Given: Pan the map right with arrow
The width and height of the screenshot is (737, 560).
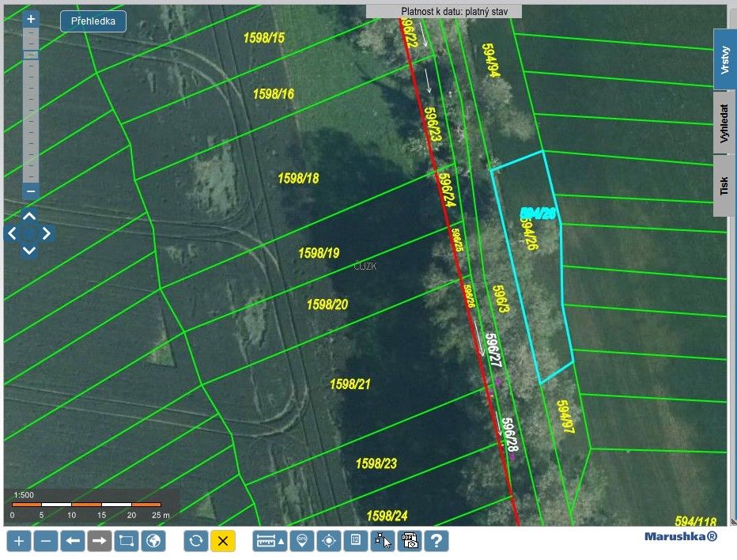Looking at the screenshot, I should [47, 233].
